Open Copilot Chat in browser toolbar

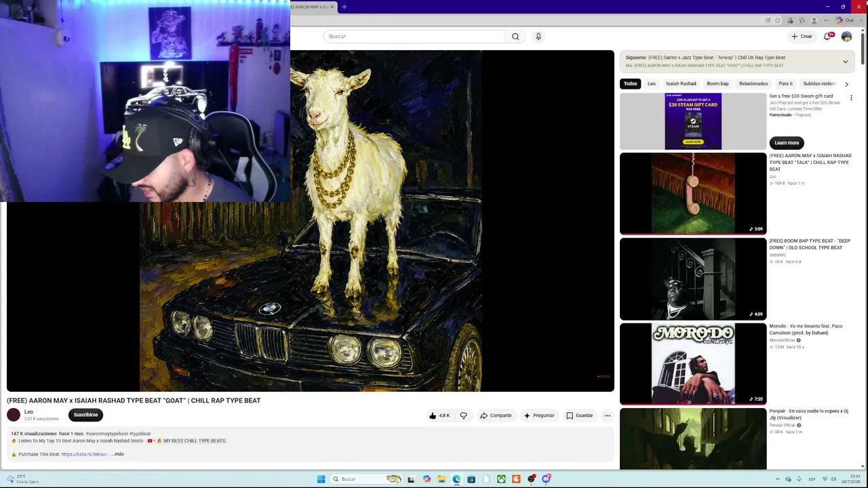pyautogui.click(x=844, y=20)
